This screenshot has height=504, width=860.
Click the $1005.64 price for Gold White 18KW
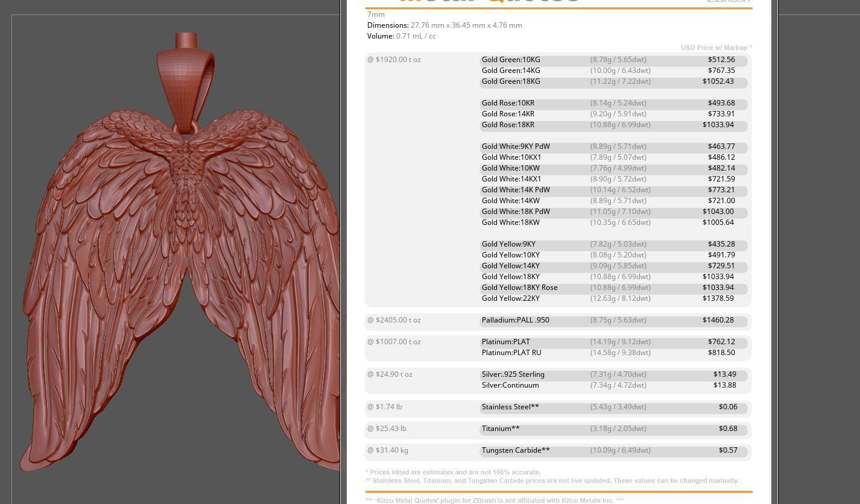pos(718,222)
